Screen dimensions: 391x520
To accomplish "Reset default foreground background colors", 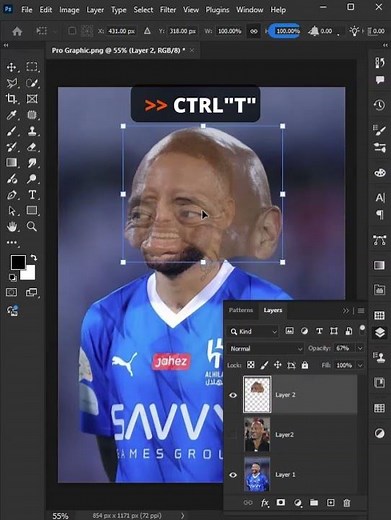I will 12,277.
